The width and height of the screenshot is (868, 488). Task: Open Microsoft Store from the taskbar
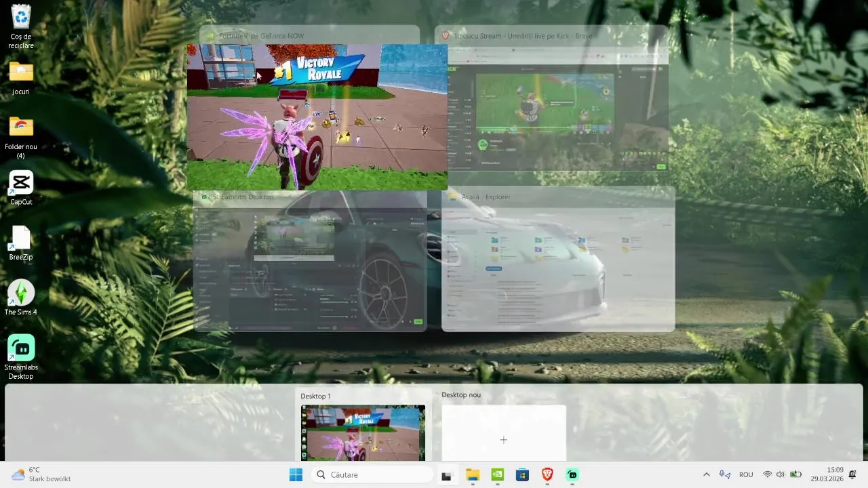[x=522, y=475]
